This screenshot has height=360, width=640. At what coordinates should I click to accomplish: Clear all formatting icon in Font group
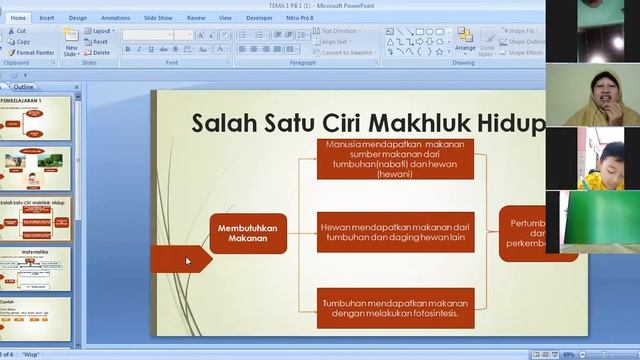point(224,36)
